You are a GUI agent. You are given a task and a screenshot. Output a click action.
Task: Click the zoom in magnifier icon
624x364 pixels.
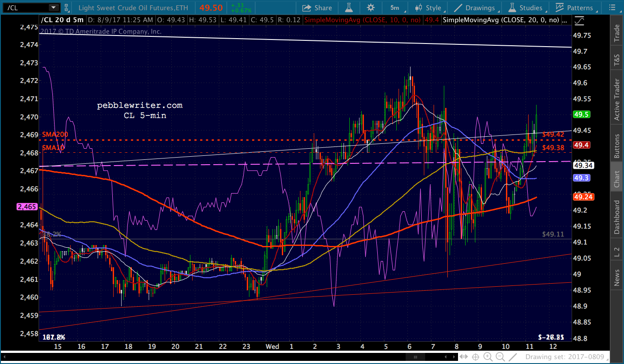488,356
